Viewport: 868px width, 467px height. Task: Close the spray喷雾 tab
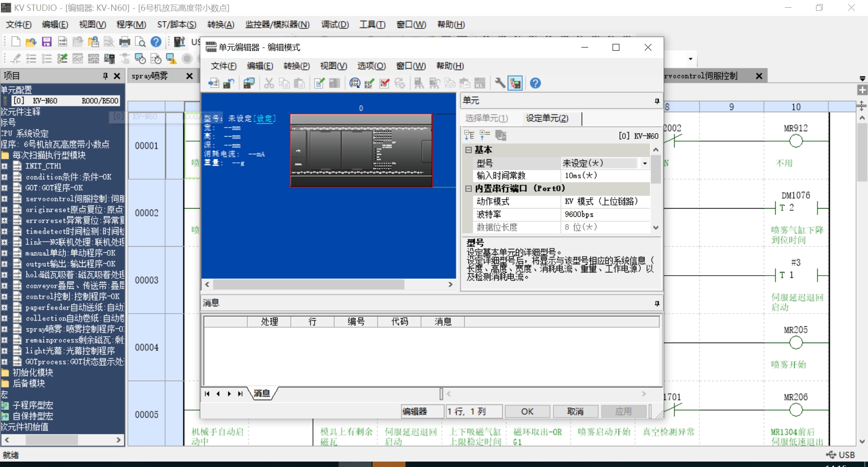pos(189,76)
